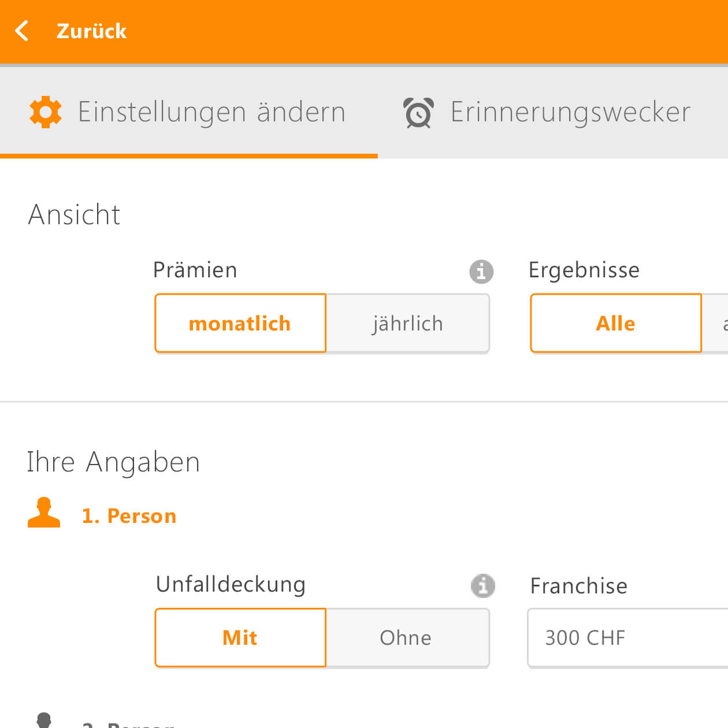Viewport: 728px width, 728px height.
Task: Select monatlich premium view
Action: click(240, 323)
